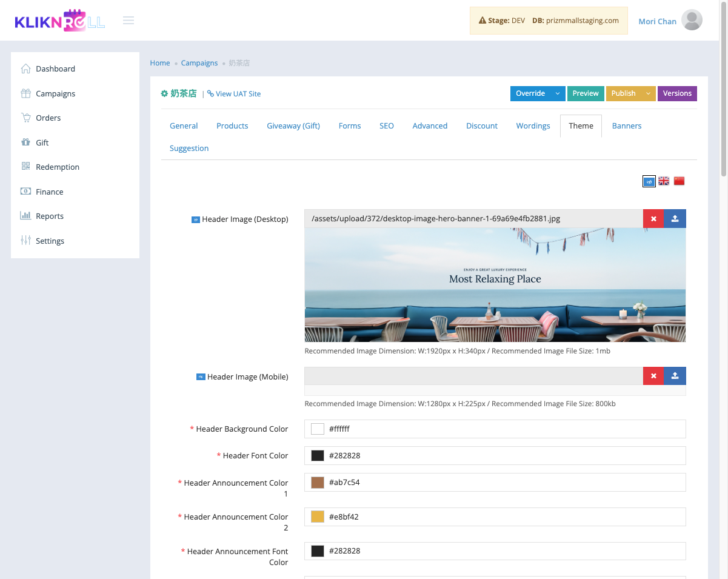Open the SEO tab

387,126
